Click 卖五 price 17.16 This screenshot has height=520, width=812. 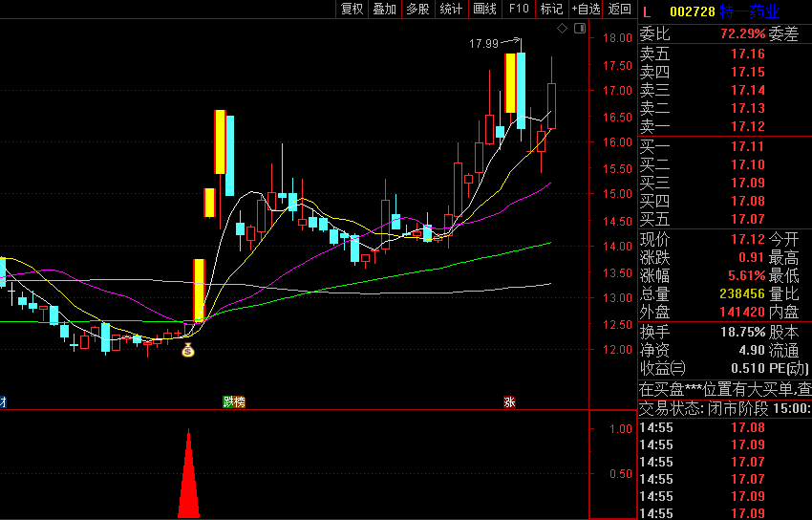point(748,54)
